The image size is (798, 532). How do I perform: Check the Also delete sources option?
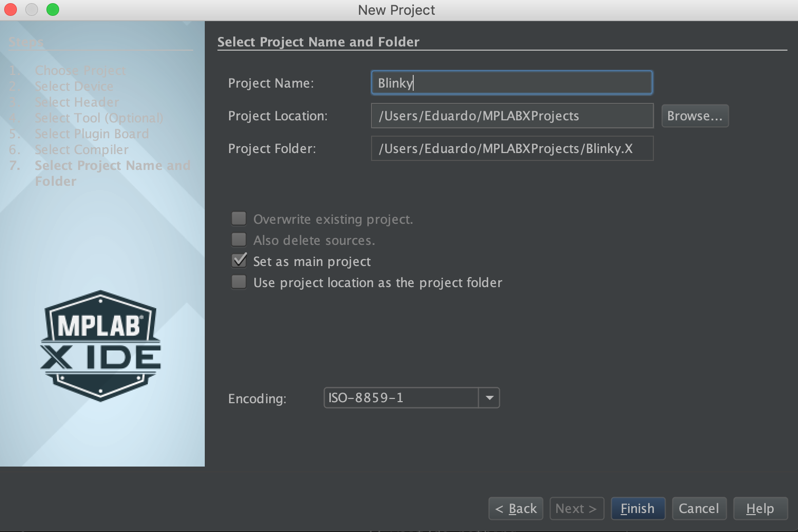coord(239,240)
